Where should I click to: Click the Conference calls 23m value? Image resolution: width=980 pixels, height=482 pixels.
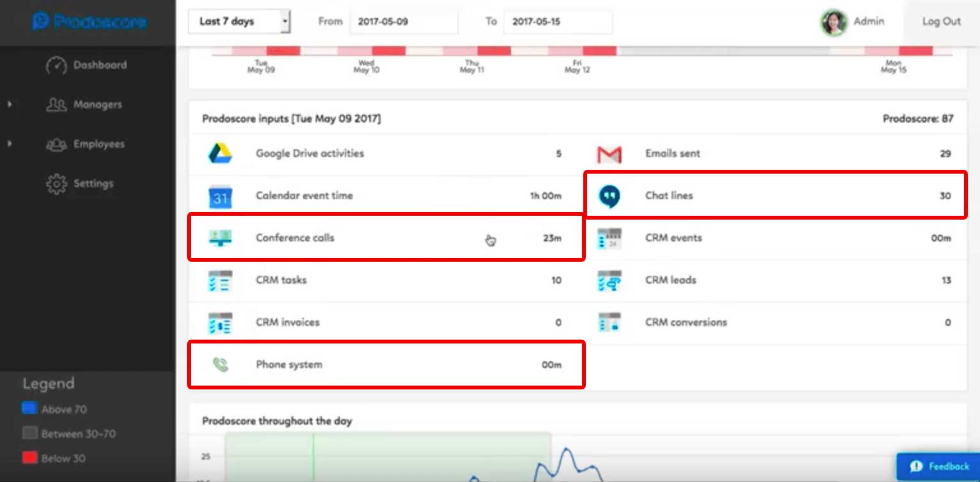(x=552, y=238)
